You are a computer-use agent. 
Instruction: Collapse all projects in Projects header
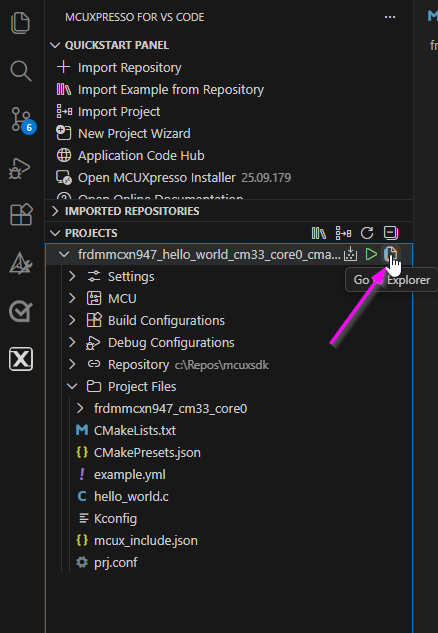[391, 233]
